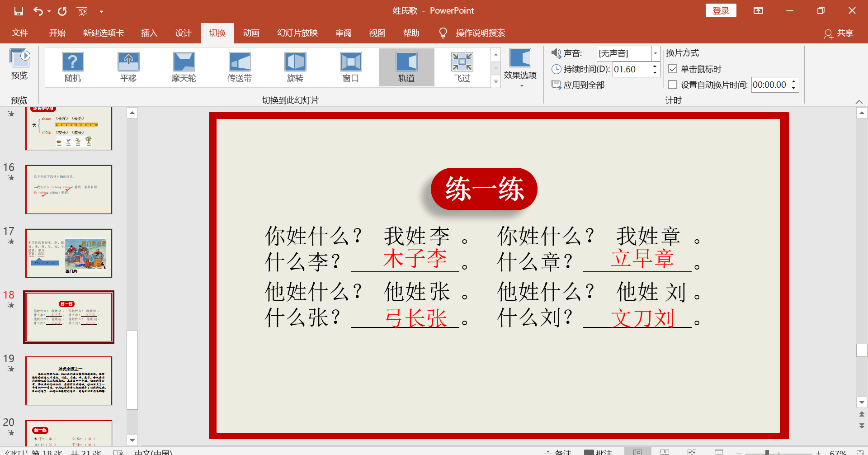Expand the full transition gallery
The height and width of the screenshot is (455, 868).
pos(496,82)
